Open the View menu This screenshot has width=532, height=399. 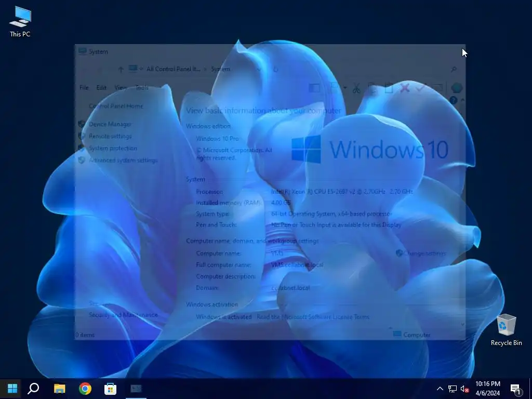[x=121, y=87]
